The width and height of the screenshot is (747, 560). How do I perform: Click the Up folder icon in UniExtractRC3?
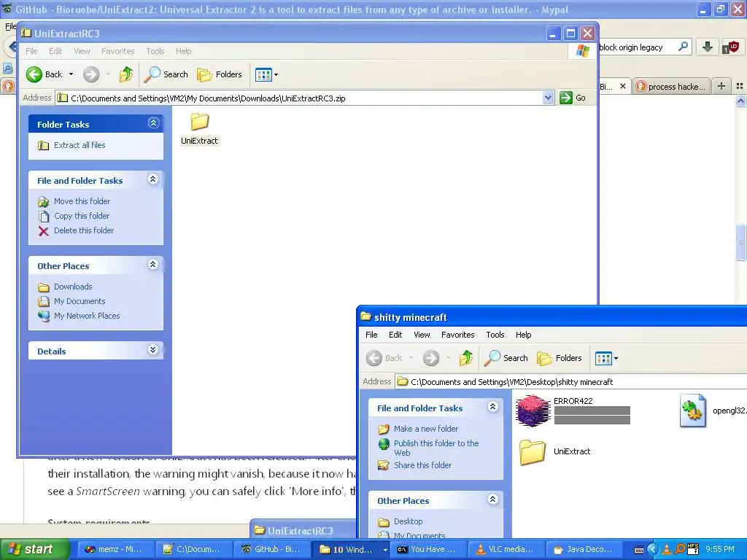pyautogui.click(x=125, y=74)
